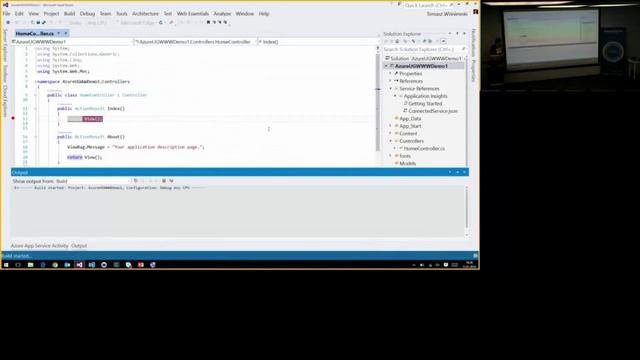Open the Help menu

[x=264, y=13]
